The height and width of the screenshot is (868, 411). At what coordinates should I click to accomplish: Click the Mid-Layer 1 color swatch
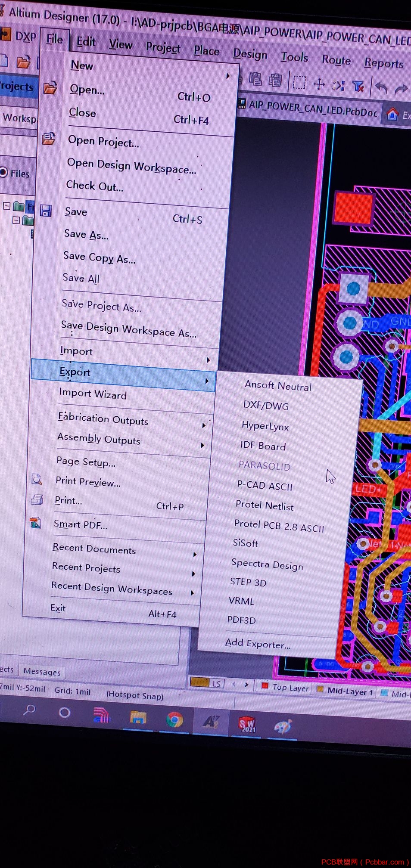[x=320, y=689]
